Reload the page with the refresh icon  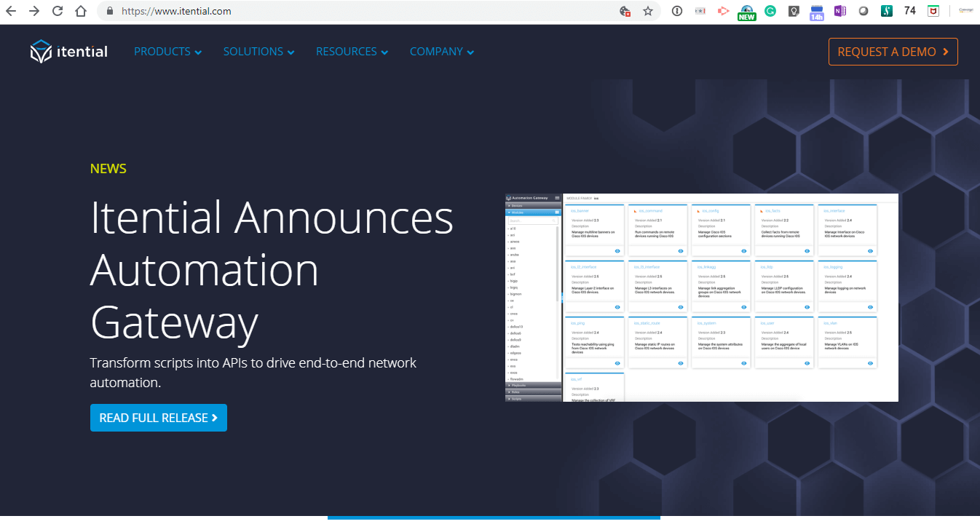coord(57,11)
